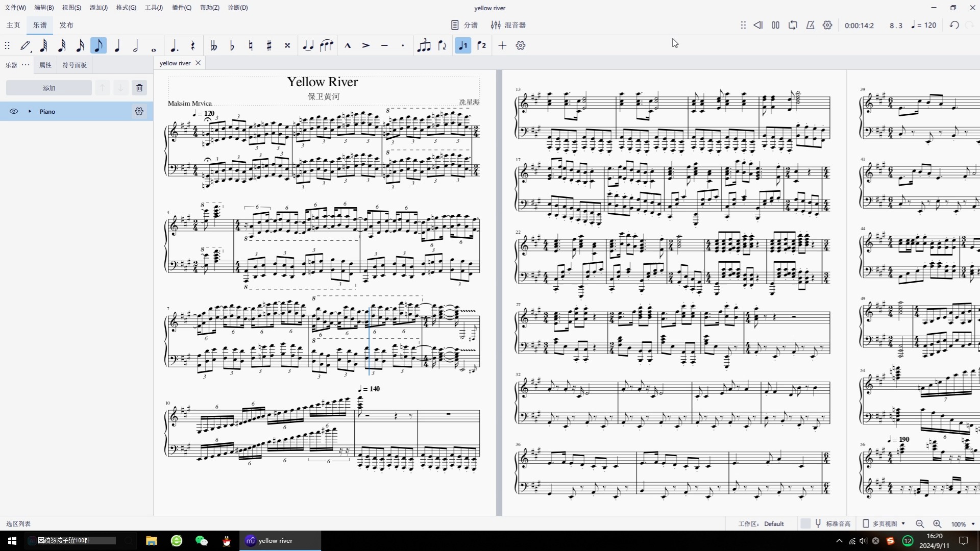Undo the last action
The height and width of the screenshot is (551, 980).
[954, 25]
